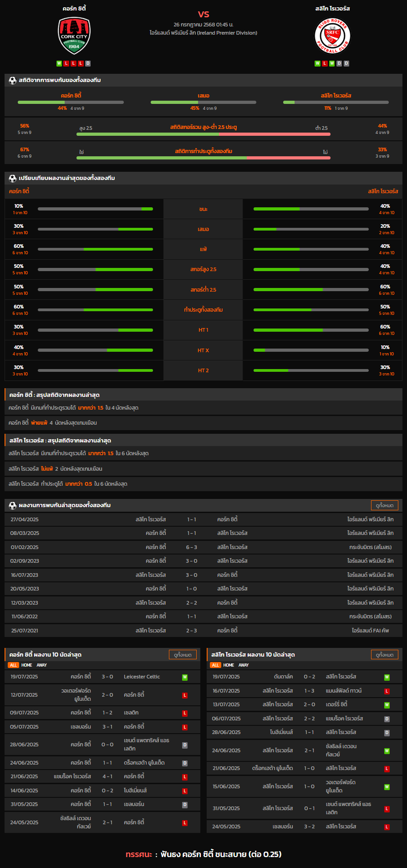
Task: Click the Over/Under 2.5 goals stat bar
Action: coord(203,134)
